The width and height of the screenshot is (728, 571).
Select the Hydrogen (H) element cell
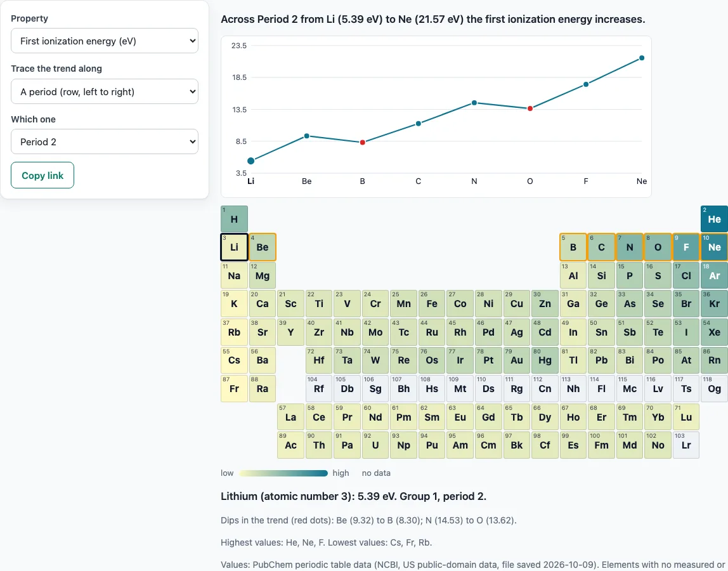(234, 219)
